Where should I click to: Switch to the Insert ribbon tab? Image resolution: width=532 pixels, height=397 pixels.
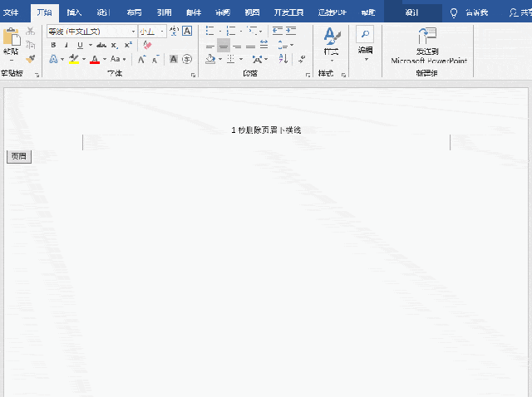point(74,12)
